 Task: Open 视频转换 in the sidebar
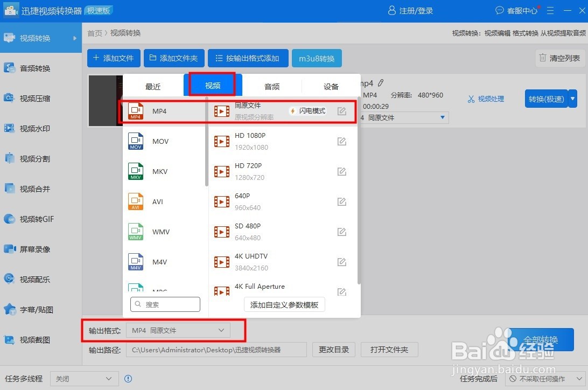40,38
